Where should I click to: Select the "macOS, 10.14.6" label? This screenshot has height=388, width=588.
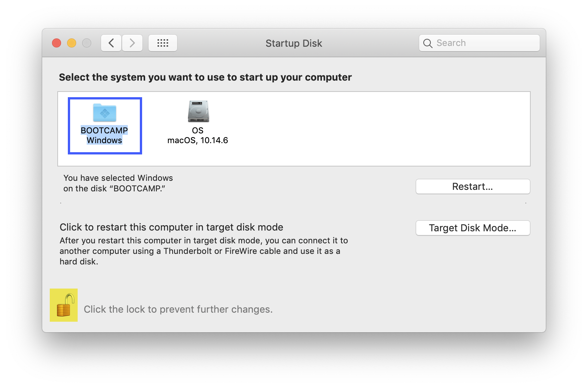198,141
